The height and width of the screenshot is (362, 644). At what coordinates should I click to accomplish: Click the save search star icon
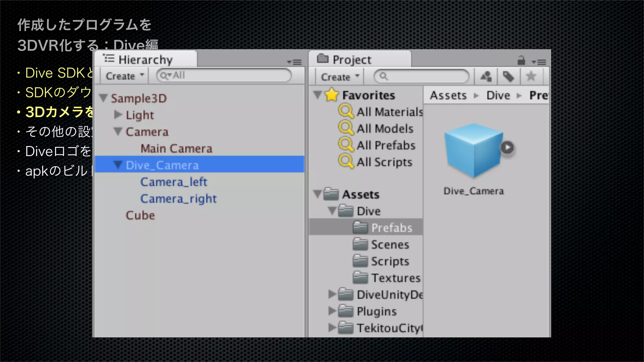(x=531, y=76)
